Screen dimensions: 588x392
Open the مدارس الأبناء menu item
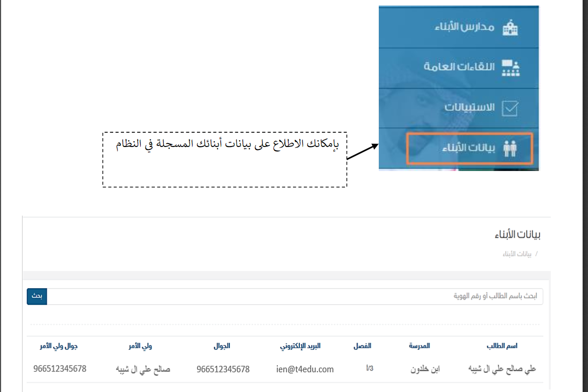pos(459,27)
